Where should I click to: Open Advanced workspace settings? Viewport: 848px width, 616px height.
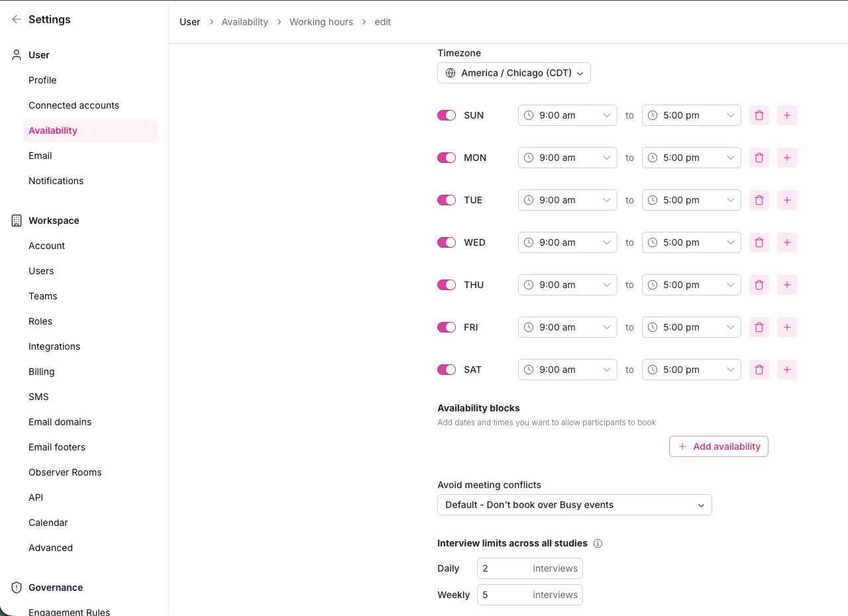pyautogui.click(x=50, y=548)
